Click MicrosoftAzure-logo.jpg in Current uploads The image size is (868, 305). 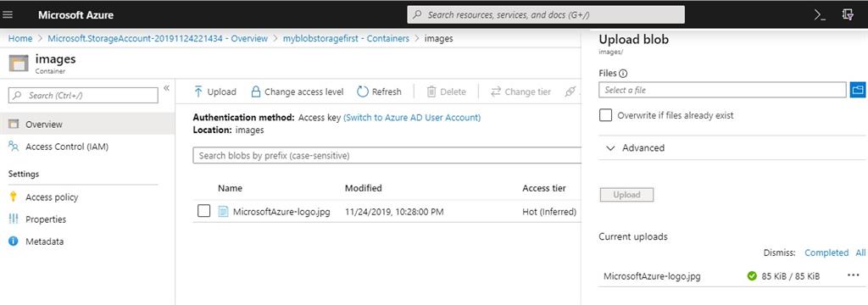tap(652, 275)
